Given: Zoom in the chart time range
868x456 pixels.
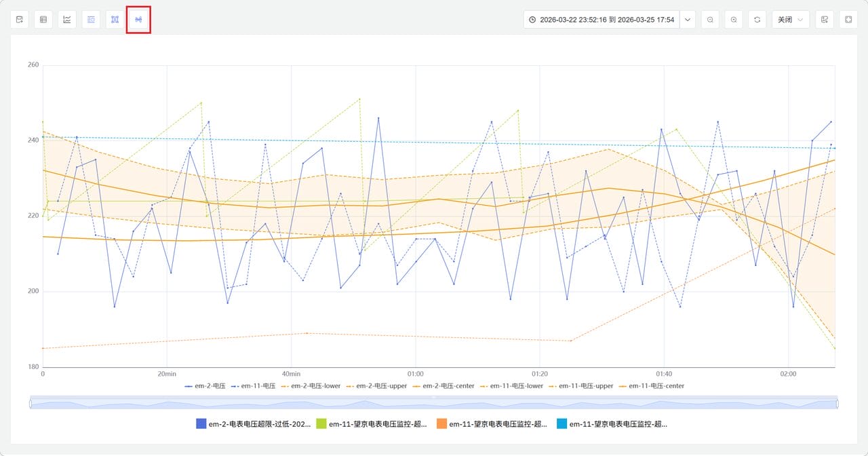Looking at the screenshot, I should tap(734, 20).
